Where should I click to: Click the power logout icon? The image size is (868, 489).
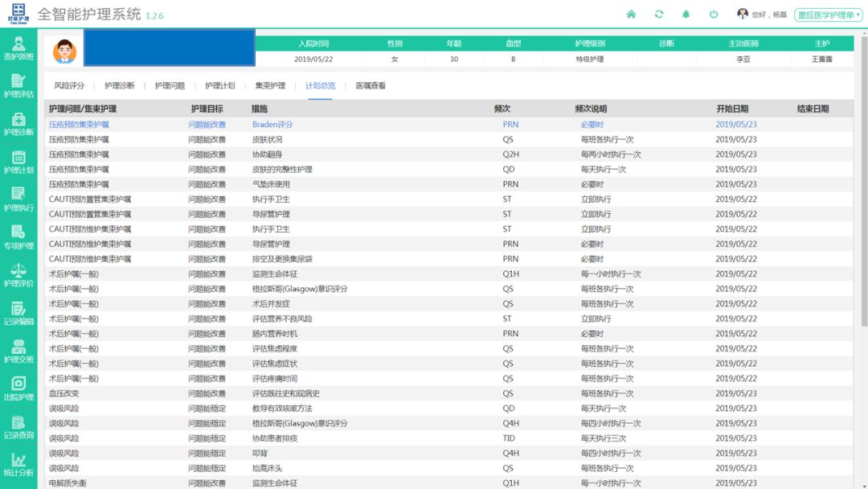[714, 14]
